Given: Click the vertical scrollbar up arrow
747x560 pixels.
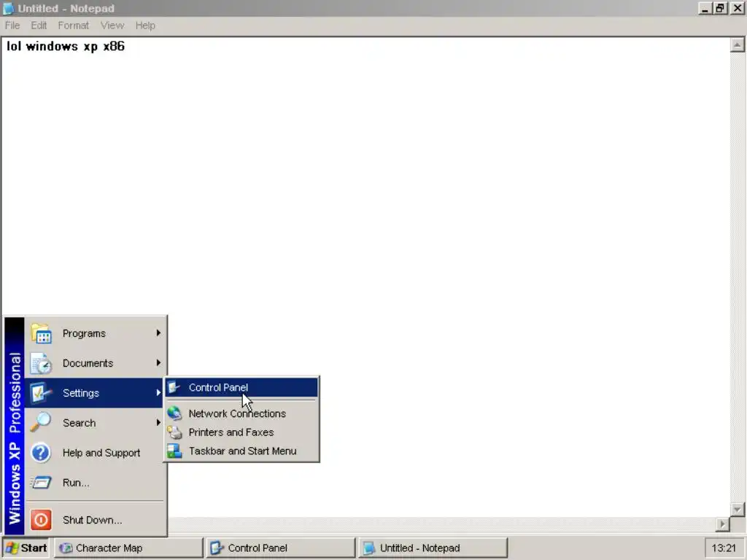Looking at the screenshot, I should (737, 45).
